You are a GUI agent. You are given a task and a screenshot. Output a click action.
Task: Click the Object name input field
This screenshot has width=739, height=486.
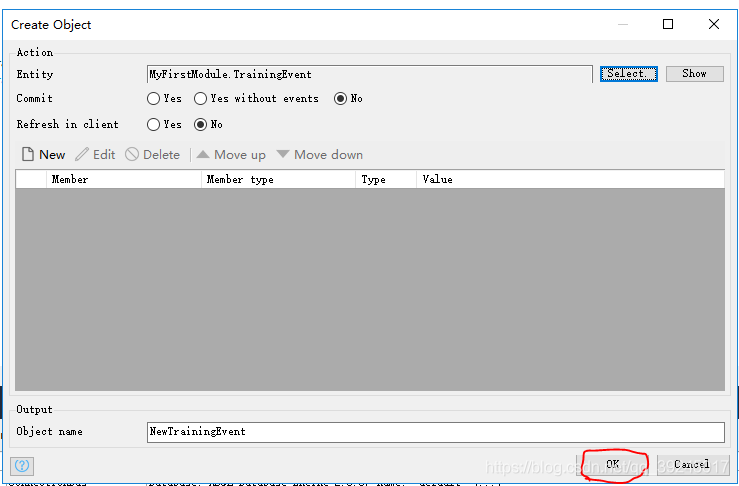tap(435, 432)
